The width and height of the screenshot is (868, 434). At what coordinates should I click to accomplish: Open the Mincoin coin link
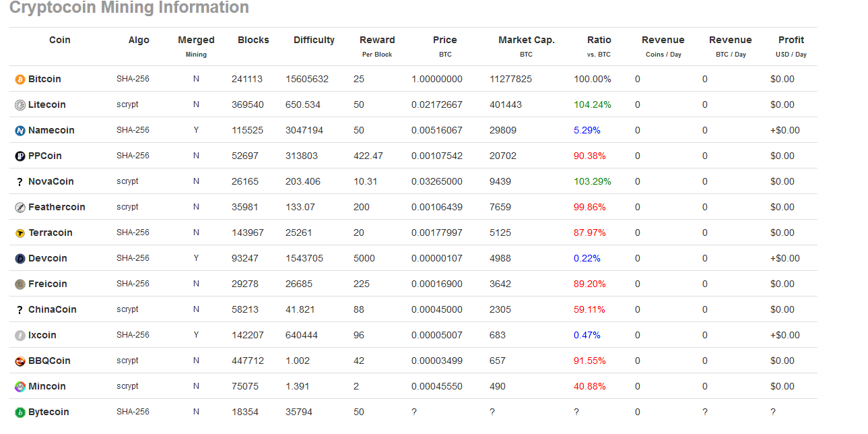tap(47, 386)
